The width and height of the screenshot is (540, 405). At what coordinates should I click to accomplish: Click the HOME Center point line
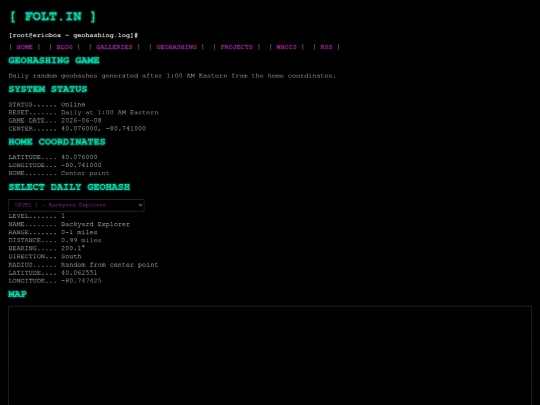[59, 173]
